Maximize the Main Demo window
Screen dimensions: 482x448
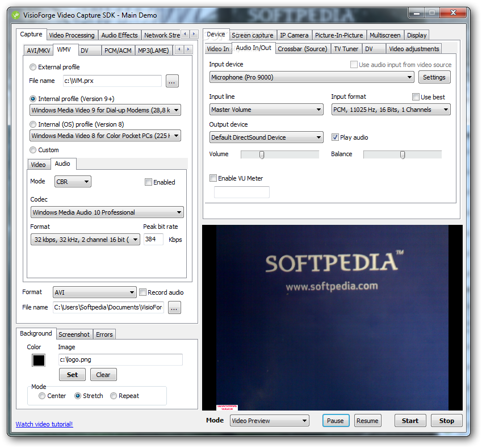point(432,13)
